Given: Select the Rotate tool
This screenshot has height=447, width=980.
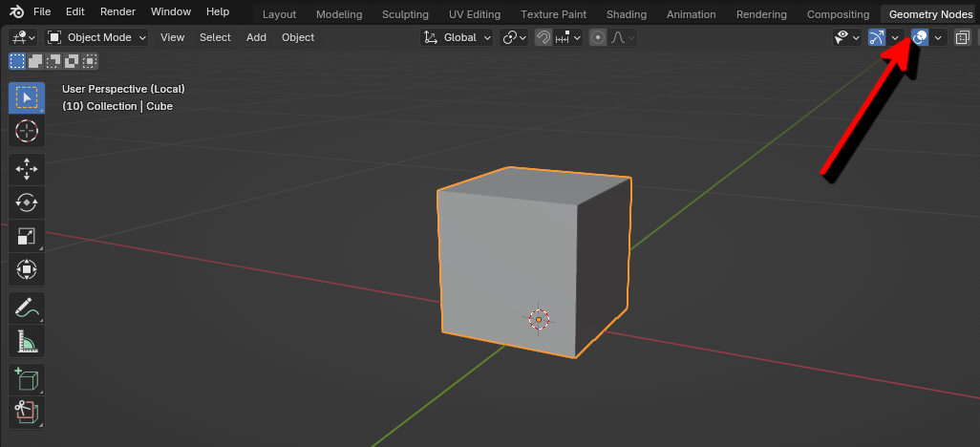Looking at the screenshot, I should [x=26, y=202].
